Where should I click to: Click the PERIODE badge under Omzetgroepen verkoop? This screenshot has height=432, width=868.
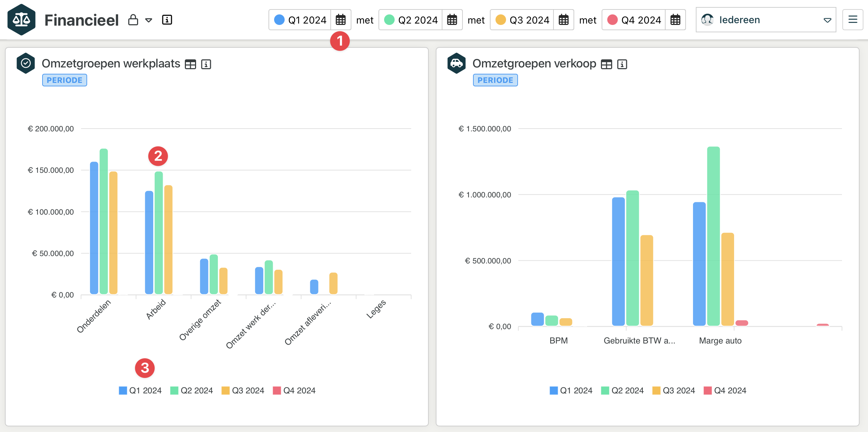(x=495, y=80)
